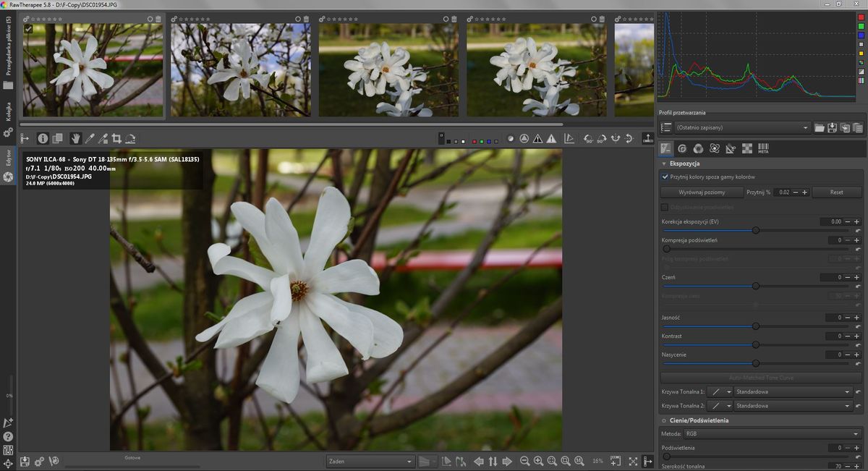The height and width of the screenshot is (471, 868).
Task: Select the Hand navigation tool
Action: 75,138
